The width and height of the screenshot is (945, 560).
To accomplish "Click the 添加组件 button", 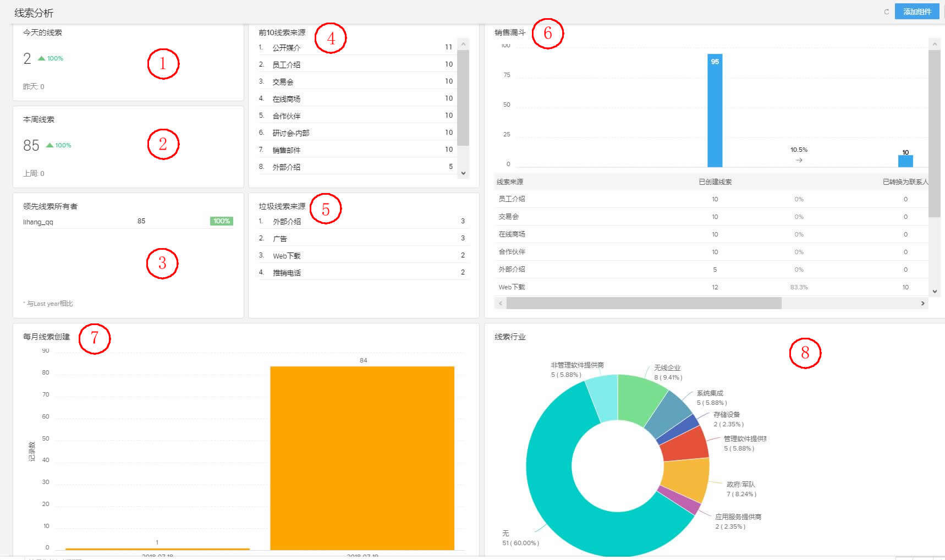I will click(916, 12).
